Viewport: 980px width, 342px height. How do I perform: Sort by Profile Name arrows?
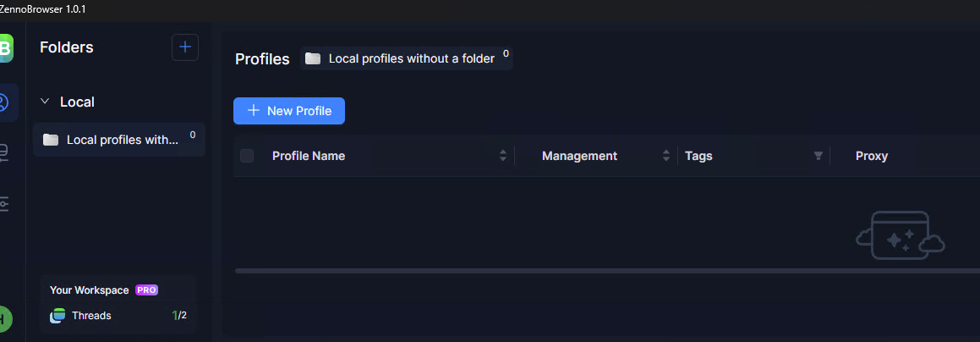pos(503,156)
